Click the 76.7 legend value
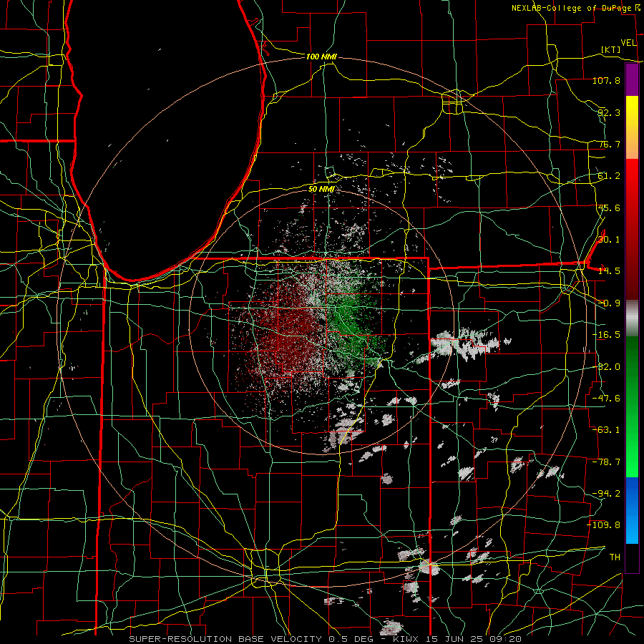This screenshot has width=644, height=644. 609,144
